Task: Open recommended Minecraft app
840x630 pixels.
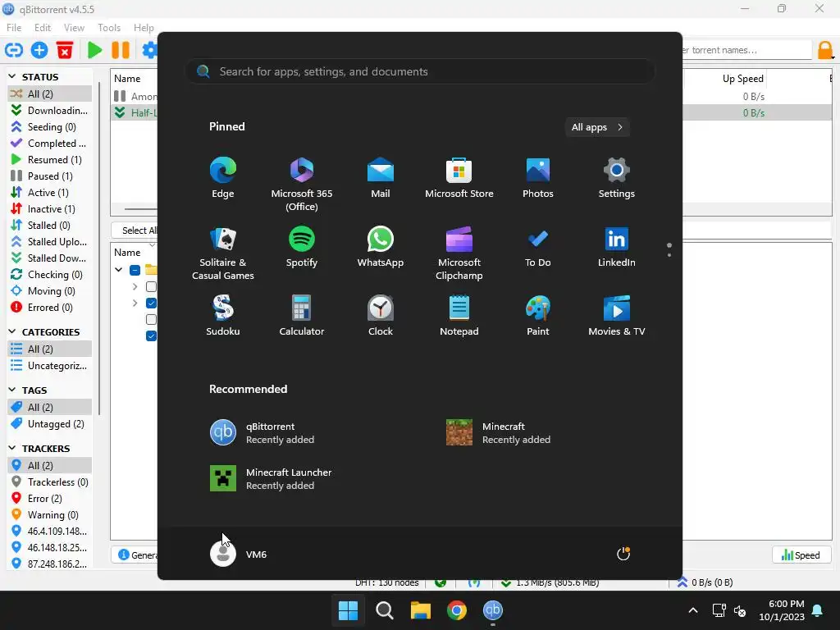Action: [499, 433]
